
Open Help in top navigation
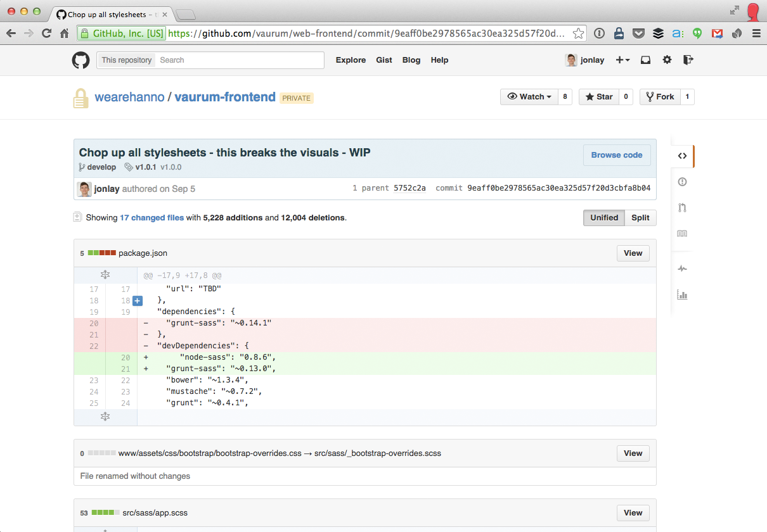(x=439, y=60)
